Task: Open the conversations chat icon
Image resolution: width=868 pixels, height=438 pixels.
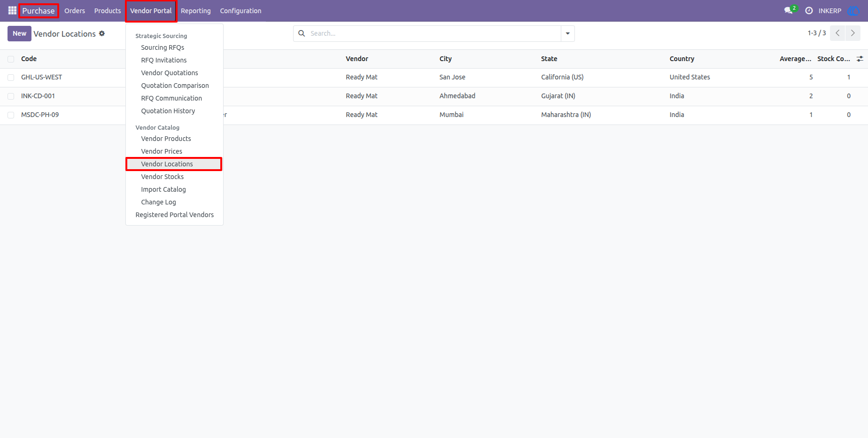Action: [x=789, y=10]
